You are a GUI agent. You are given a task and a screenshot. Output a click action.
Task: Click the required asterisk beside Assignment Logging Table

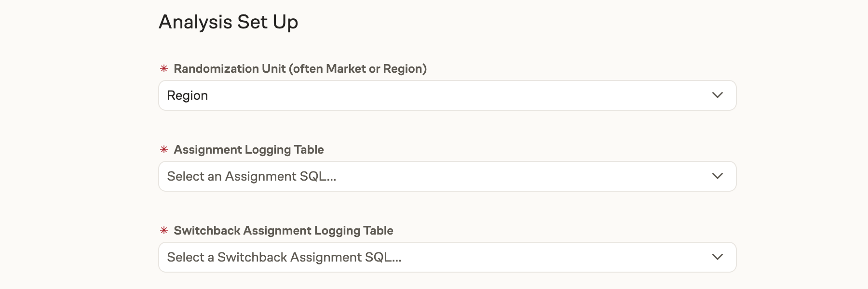coord(164,150)
